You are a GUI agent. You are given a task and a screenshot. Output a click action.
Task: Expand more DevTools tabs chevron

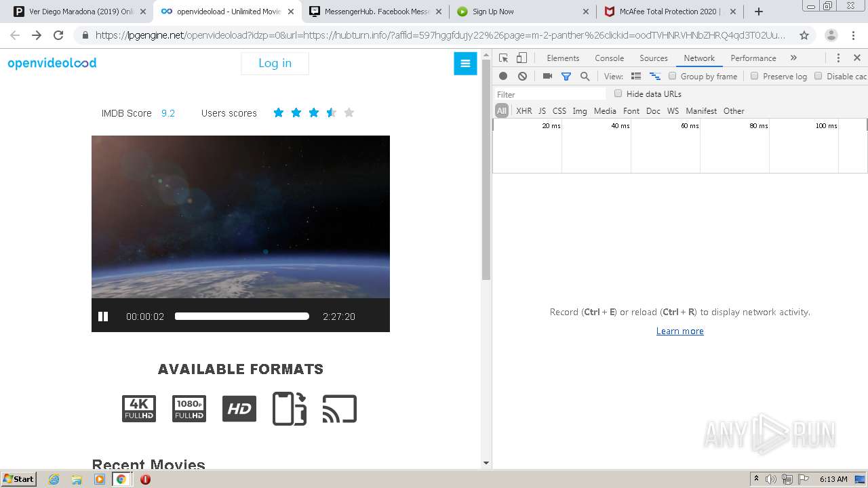(793, 58)
